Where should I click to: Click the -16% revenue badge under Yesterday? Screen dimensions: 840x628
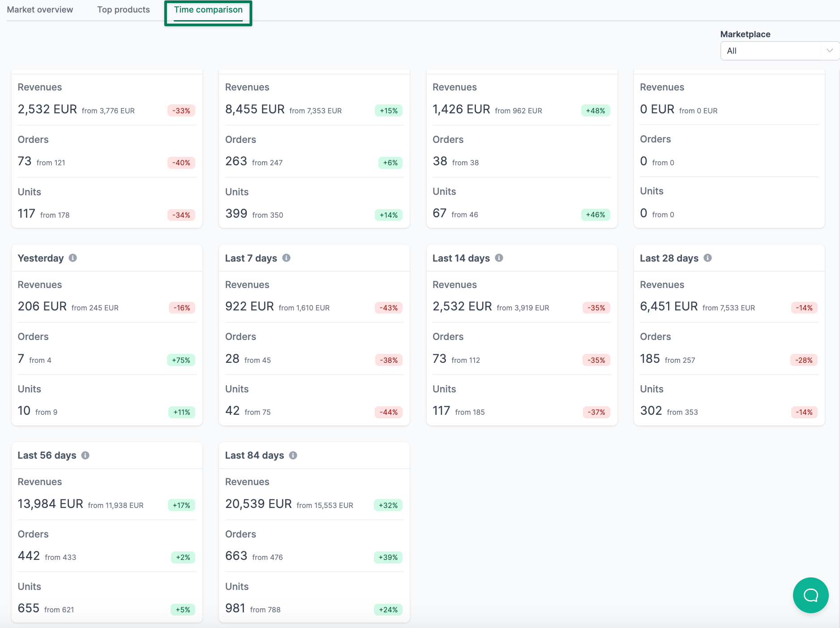click(182, 308)
